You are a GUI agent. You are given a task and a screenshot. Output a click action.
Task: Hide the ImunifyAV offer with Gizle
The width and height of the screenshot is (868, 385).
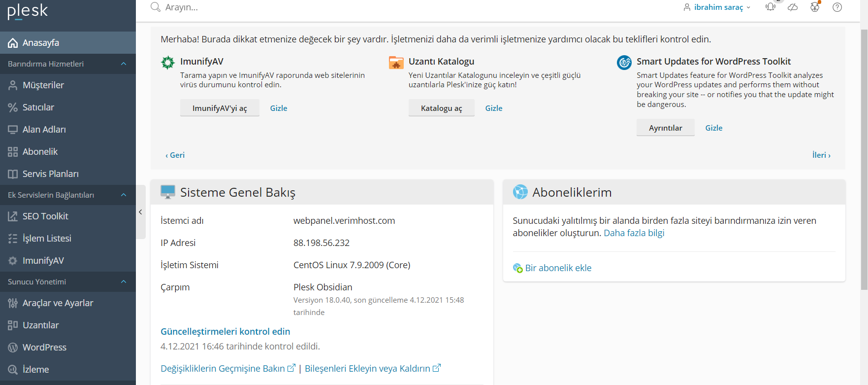click(279, 108)
